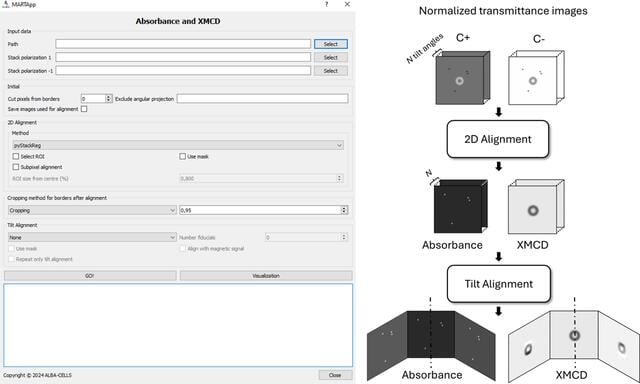
Task: Toggle Repeat only tilt alignment checkbox
Action: pyautogui.click(x=11, y=259)
